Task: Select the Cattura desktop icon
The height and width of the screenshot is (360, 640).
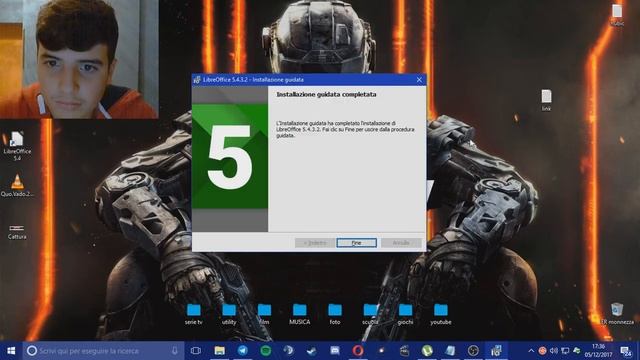Action: point(17,231)
